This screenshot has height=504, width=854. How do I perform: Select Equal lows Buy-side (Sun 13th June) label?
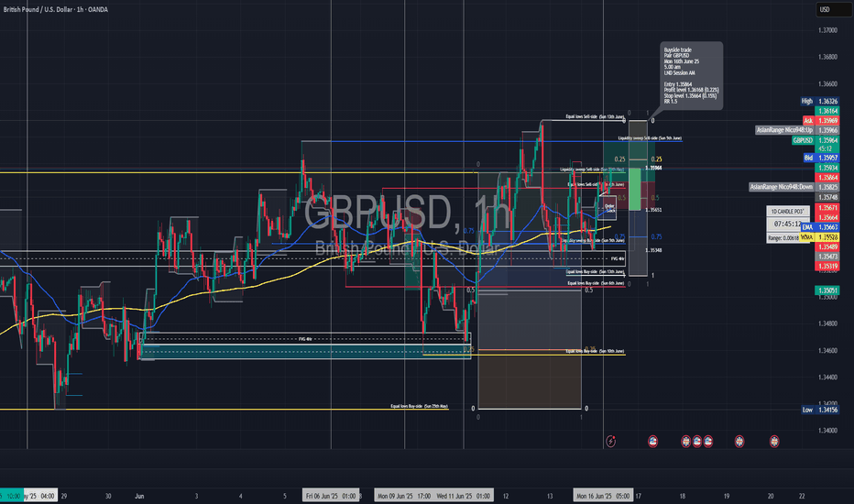click(x=595, y=272)
